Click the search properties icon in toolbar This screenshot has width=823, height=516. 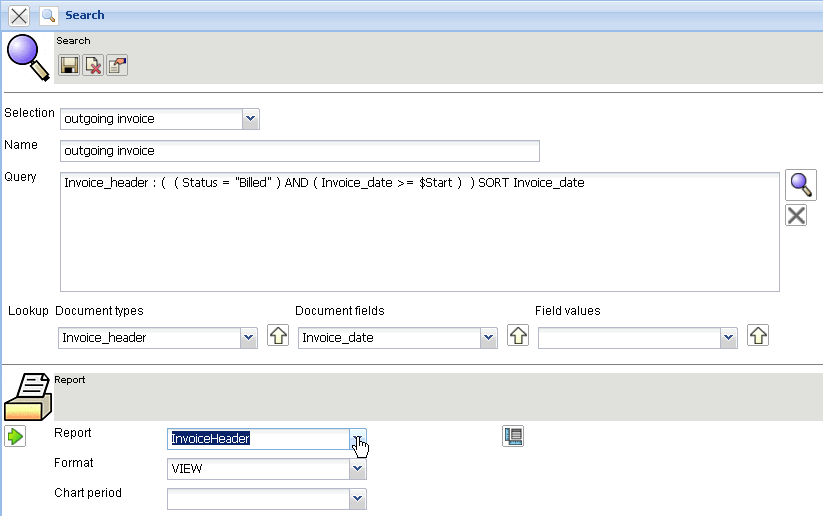[117, 66]
